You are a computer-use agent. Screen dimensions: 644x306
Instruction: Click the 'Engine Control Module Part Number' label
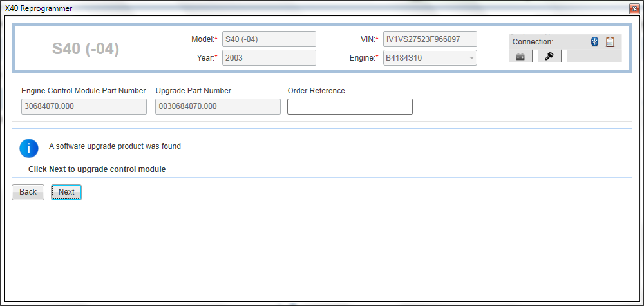coord(83,91)
